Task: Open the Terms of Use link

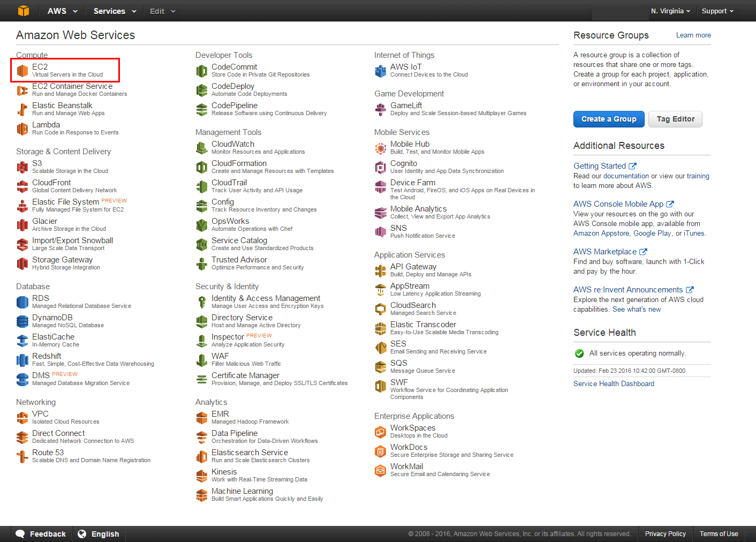Action: click(x=719, y=534)
